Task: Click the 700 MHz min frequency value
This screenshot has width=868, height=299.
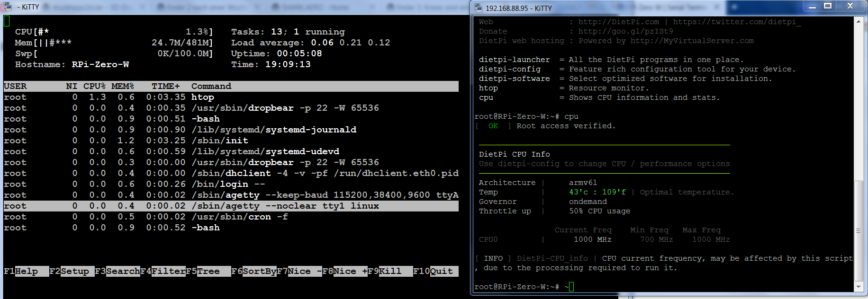Action: pyautogui.click(x=656, y=239)
